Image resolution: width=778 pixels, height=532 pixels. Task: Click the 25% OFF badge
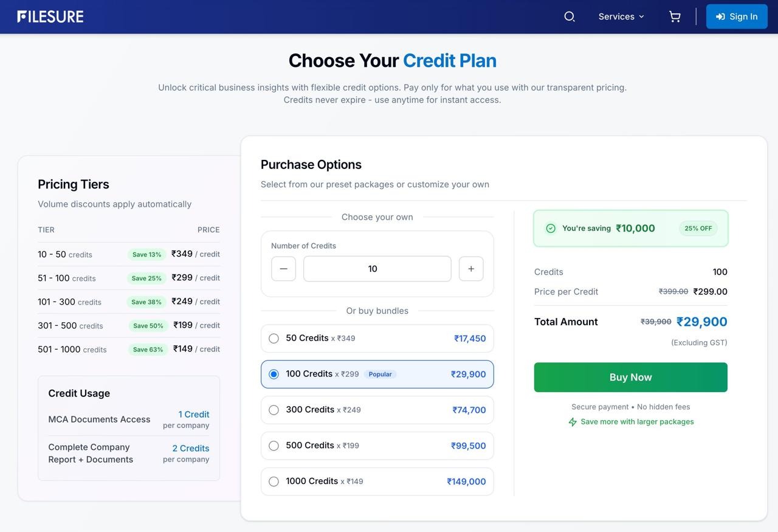click(x=698, y=229)
